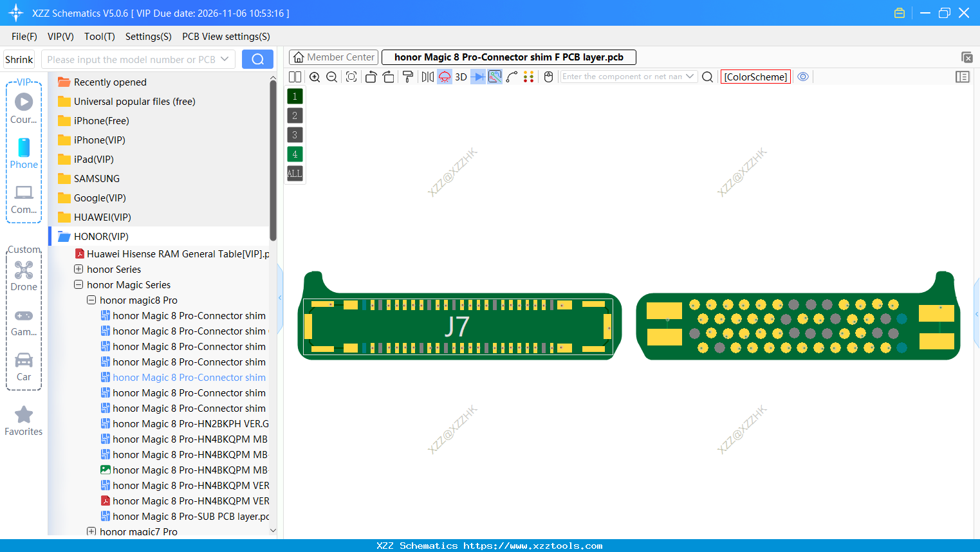
Task: Open the Member Center
Action: (x=334, y=57)
